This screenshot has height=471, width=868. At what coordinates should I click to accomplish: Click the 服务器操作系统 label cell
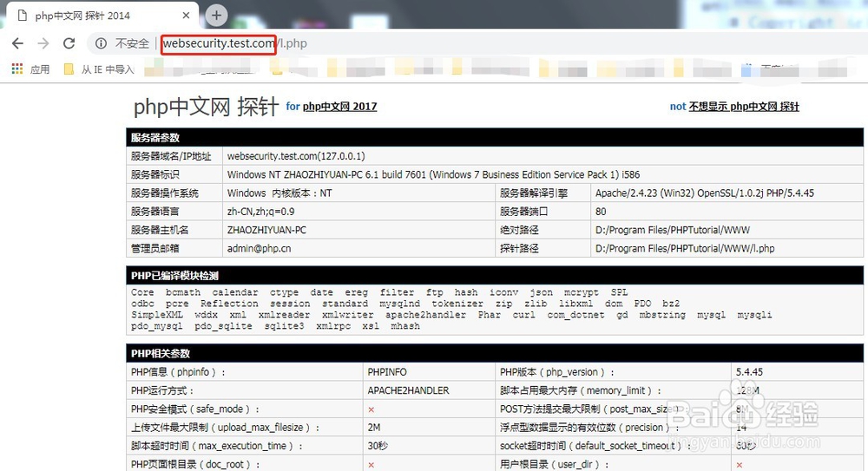[x=174, y=193]
